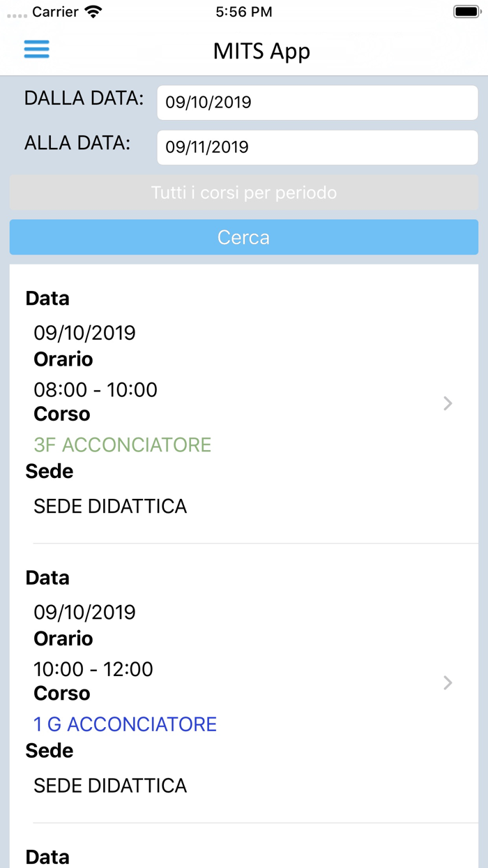Select the 3F ACCONCIATORE course link
This screenshot has width=488, height=868.
122,444
